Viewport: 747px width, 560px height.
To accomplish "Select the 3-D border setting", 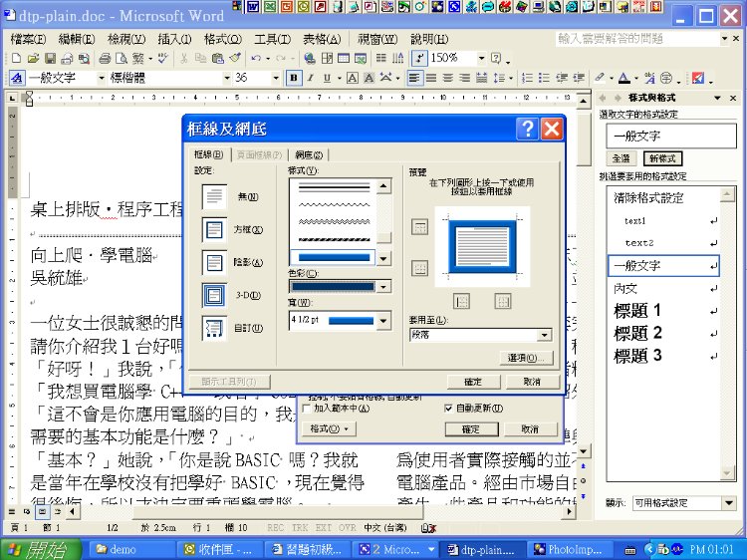I will point(214,296).
